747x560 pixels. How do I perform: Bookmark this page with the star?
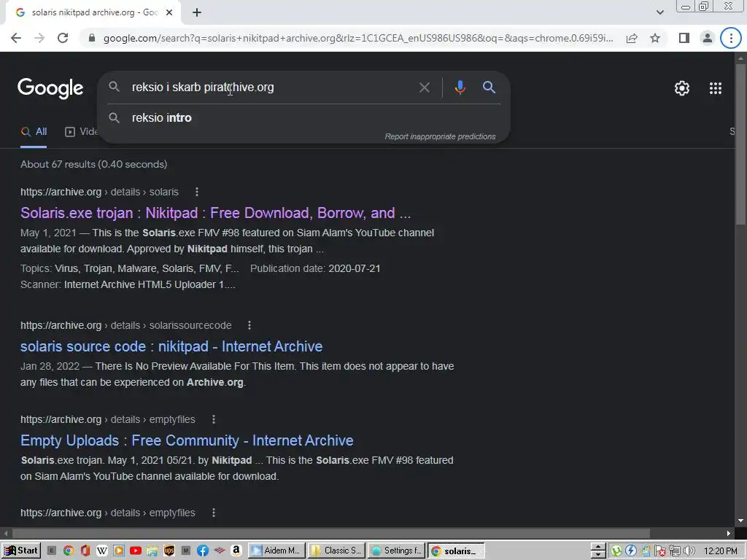pyautogui.click(x=655, y=38)
